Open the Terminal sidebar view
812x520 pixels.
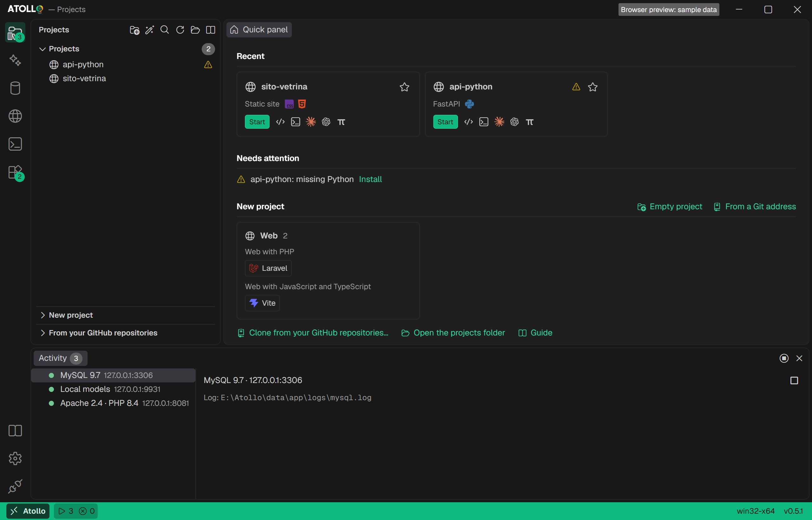[15, 144]
